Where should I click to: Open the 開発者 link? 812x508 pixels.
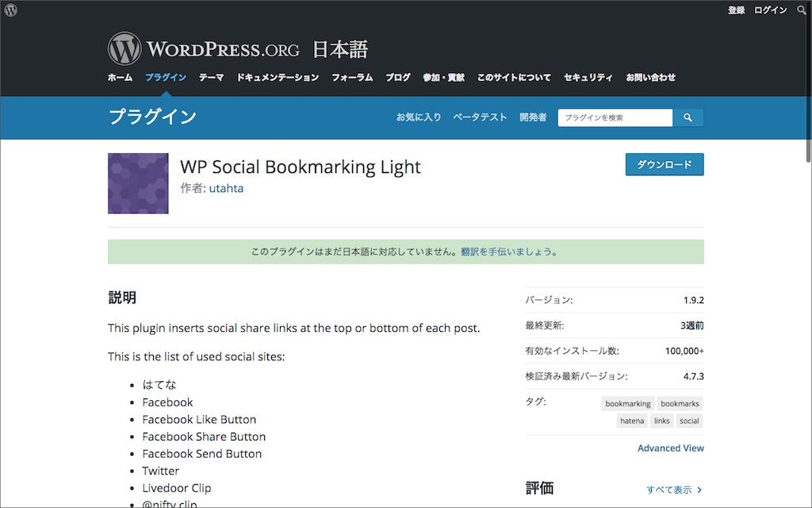(533, 117)
